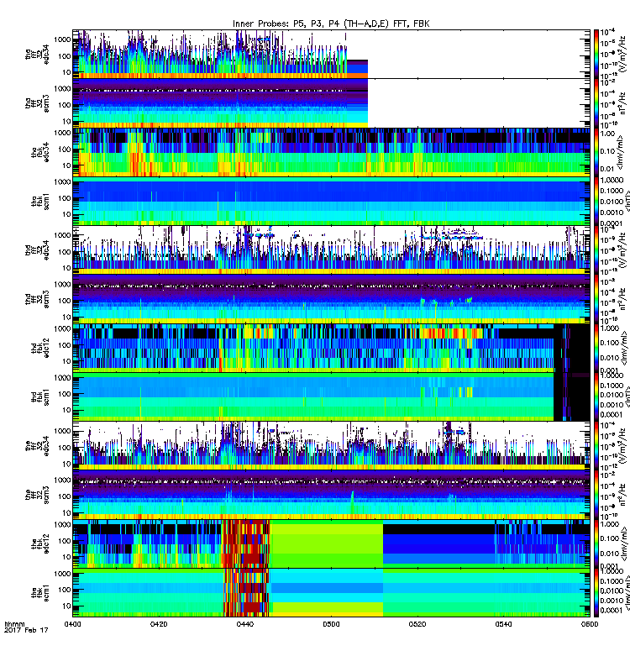Click the color bar for thd fff edc34 panel
The height and width of the screenshot is (672, 630).
pyautogui.click(x=596, y=250)
